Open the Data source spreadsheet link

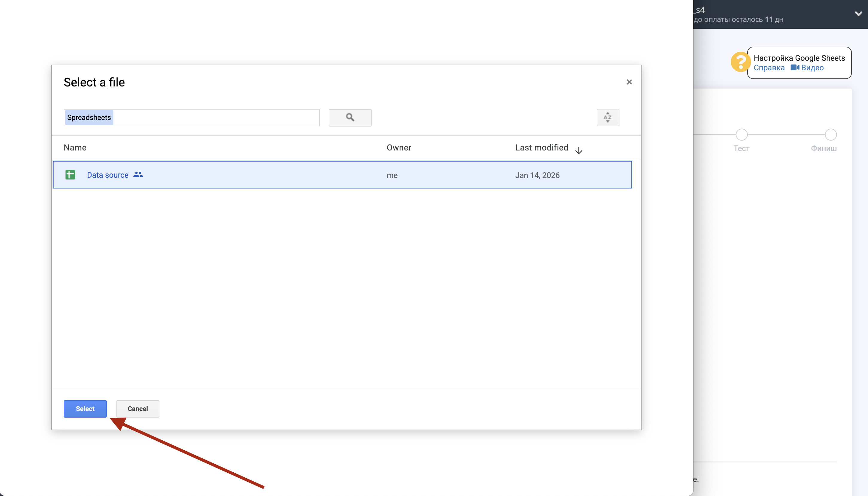pos(108,175)
